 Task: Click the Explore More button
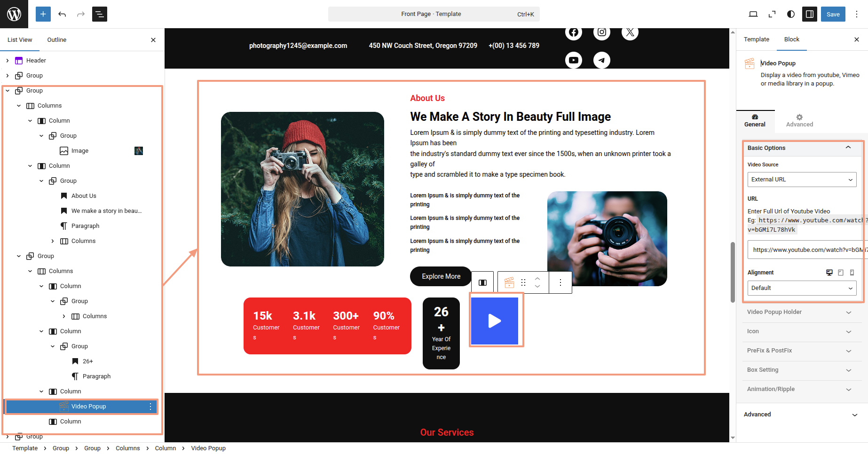tap(441, 276)
